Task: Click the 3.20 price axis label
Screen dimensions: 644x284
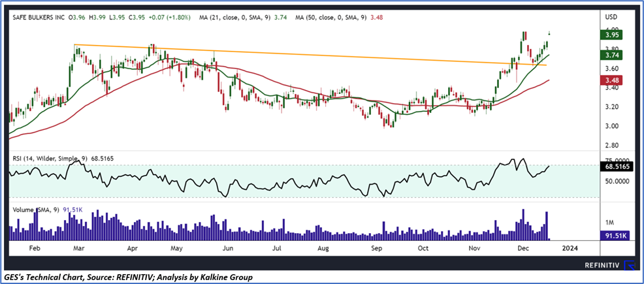Action: (611, 107)
